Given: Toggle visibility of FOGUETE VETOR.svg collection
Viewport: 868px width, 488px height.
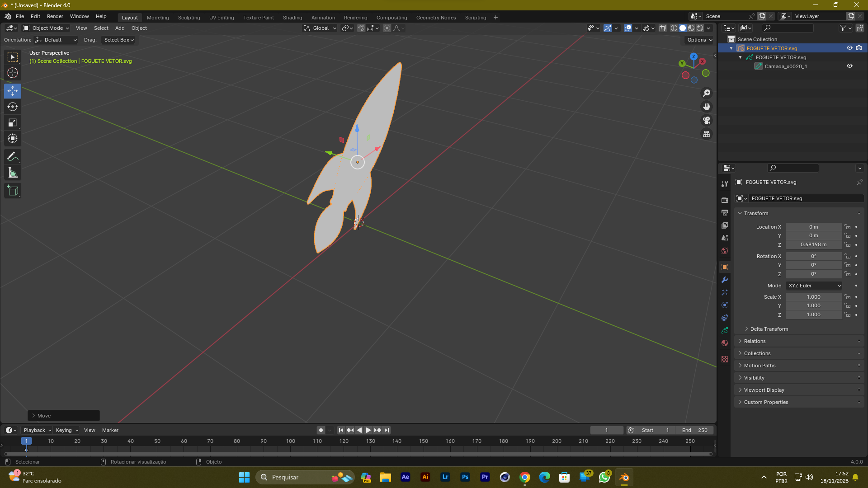Looking at the screenshot, I should pos(849,48).
